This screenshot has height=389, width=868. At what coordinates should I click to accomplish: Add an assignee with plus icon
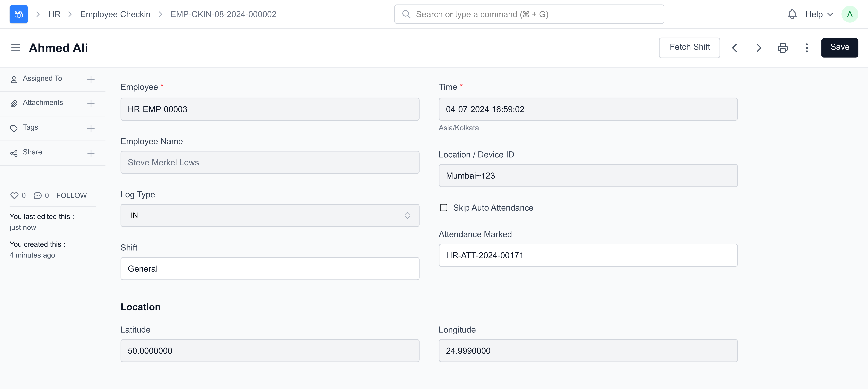coord(91,80)
